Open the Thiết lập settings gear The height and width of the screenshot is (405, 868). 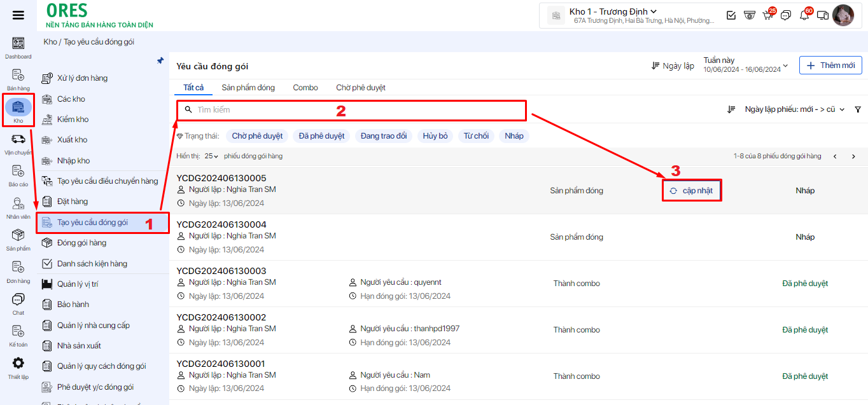click(18, 364)
